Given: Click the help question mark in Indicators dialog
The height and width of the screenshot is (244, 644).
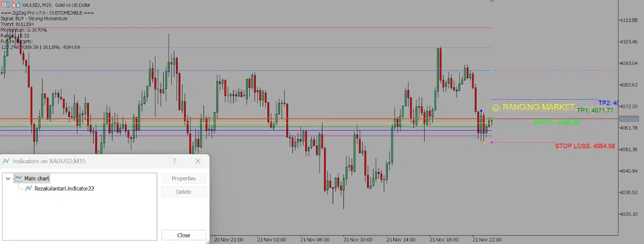Looking at the screenshot, I should point(174,161).
